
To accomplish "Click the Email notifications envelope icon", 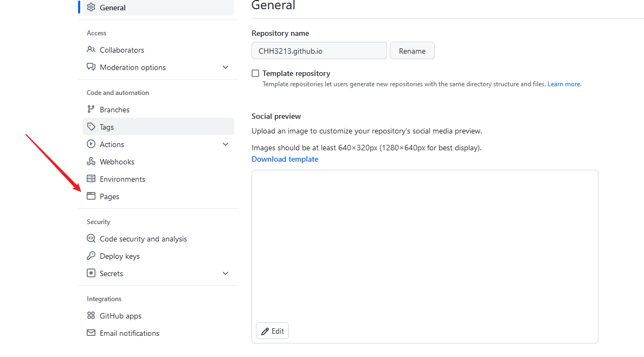I will [91, 333].
